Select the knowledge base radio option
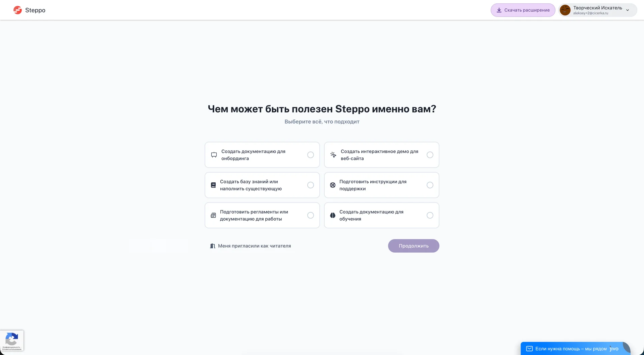 [311, 185]
